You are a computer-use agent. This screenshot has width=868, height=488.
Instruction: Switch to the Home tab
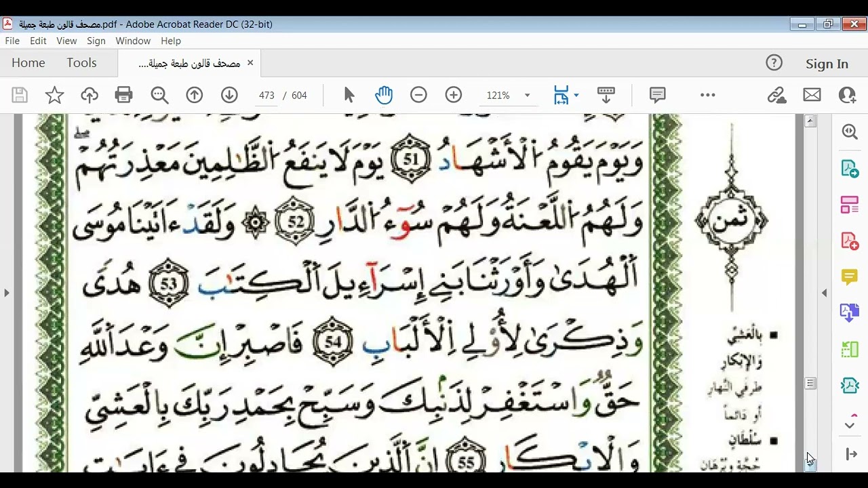pyautogui.click(x=28, y=63)
